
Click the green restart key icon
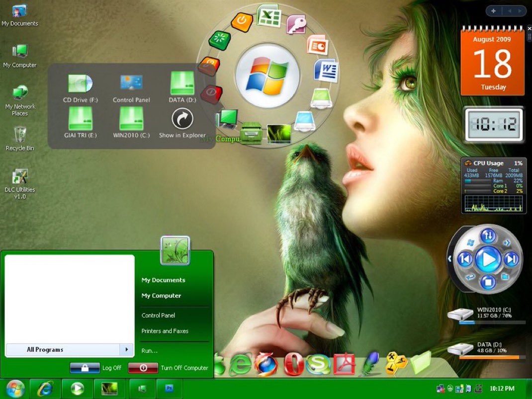tap(220, 39)
